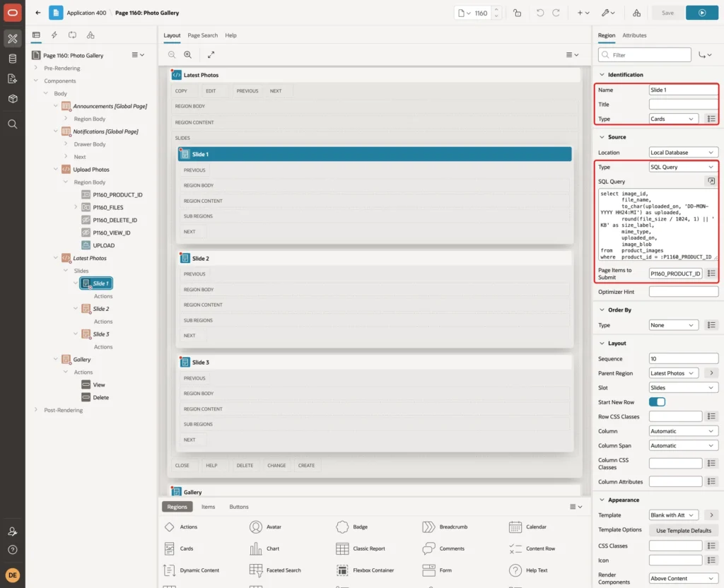Collapse the Appearance section
This screenshot has height=588, width=724.
point(602,500)
